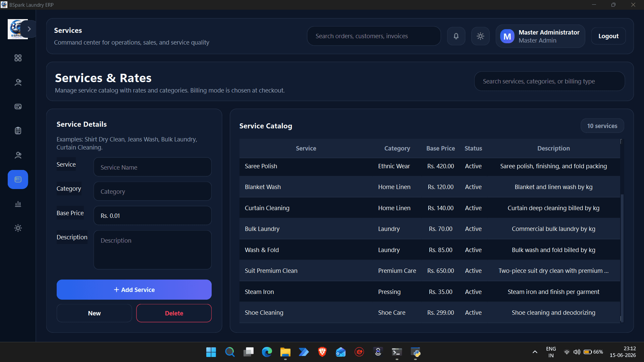
Task: Open the Python app taskbar icon
Action: click(416, 352)
